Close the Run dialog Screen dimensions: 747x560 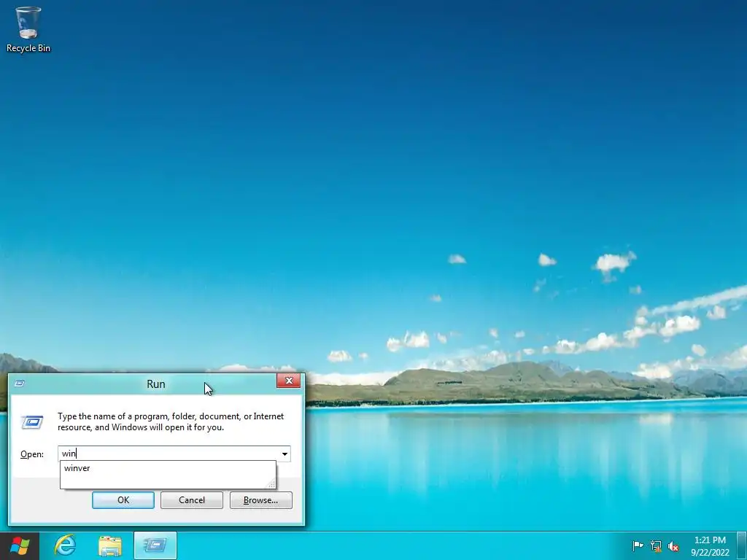(x=288, y=381)
